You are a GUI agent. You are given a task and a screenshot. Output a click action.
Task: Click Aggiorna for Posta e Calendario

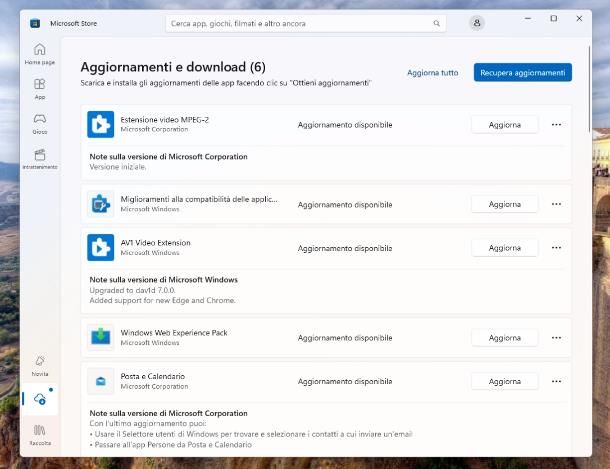[505, 381]
